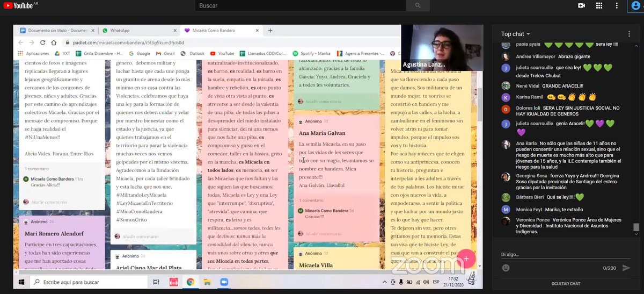Expand the Top chat dropdown
Viewport: 644px width, 294px height.
point(516,34)
